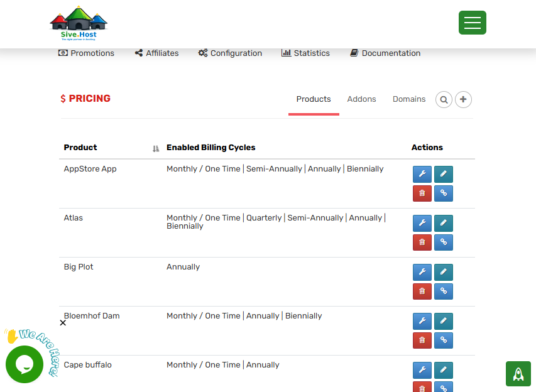Screen dimensions: 536x392
Task: Open the Affiliates menu
Action: (156, 53)
